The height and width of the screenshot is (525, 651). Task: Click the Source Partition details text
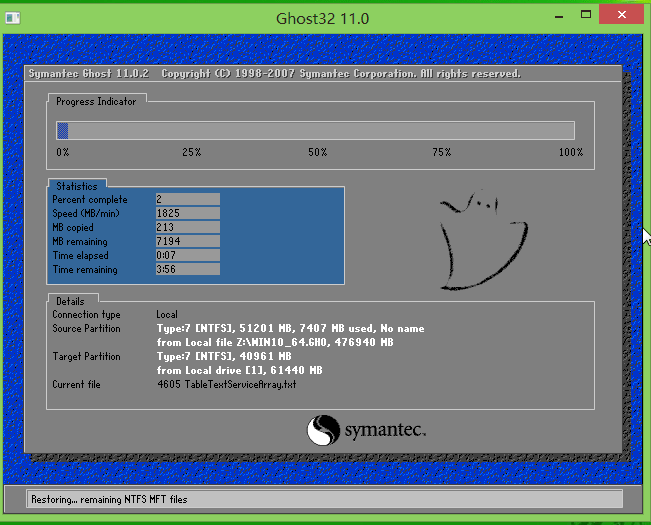(x=290, y=329)
